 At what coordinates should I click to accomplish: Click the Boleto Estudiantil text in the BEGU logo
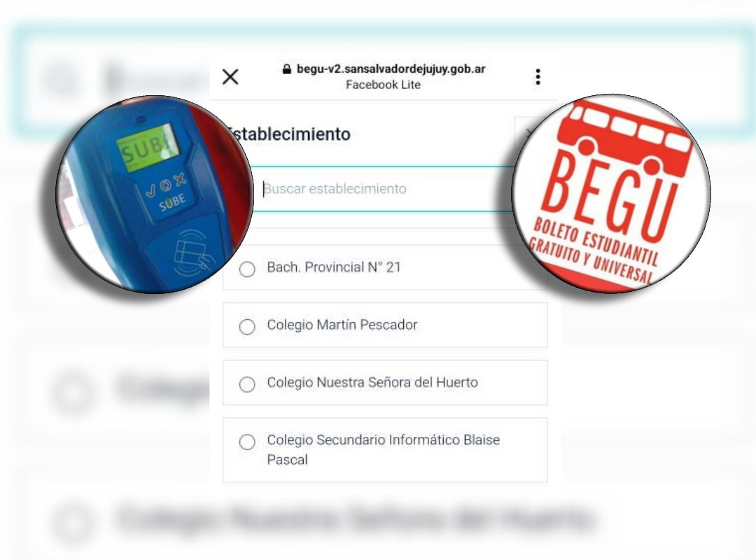coord(596,241)
